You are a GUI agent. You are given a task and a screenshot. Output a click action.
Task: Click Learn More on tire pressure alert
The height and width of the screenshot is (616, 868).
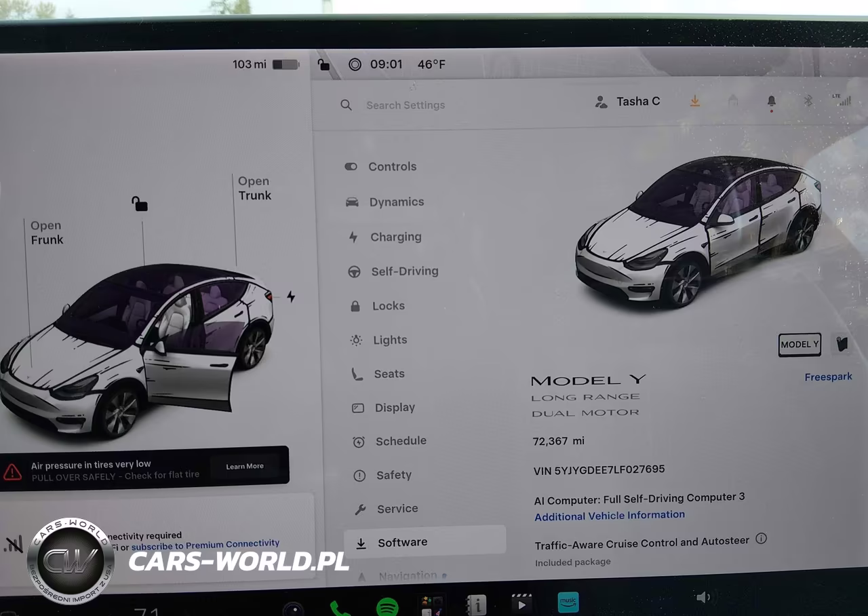[245, 466]
